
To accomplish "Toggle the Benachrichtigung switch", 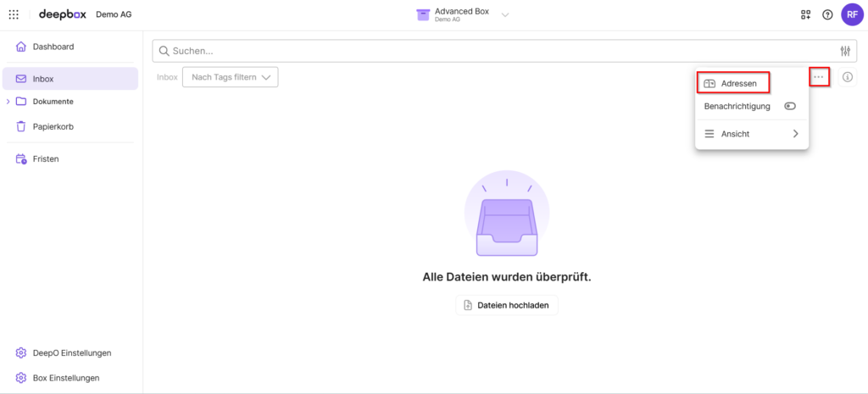I will [790, 106].
